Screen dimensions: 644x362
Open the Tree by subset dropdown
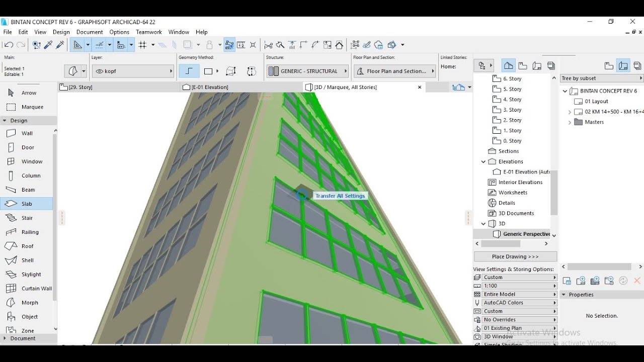click(x=602, y=78)
